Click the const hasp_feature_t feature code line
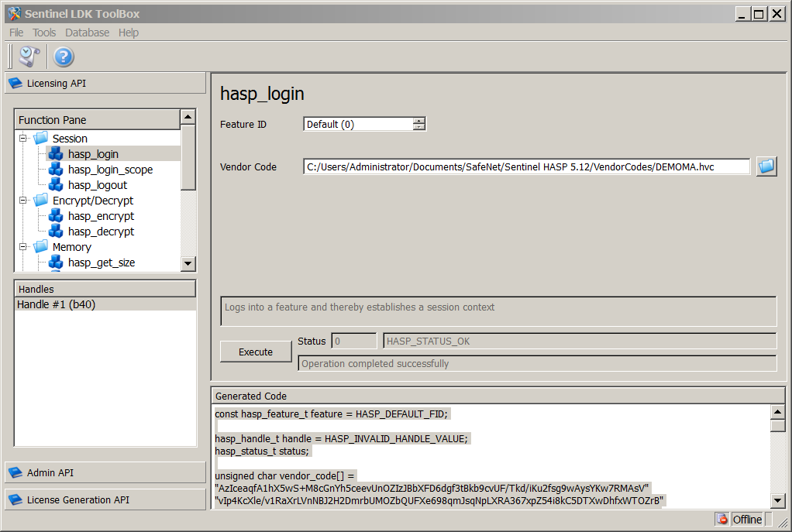Image resolution: width=792 pixels, height=532 pixels. 332,414
